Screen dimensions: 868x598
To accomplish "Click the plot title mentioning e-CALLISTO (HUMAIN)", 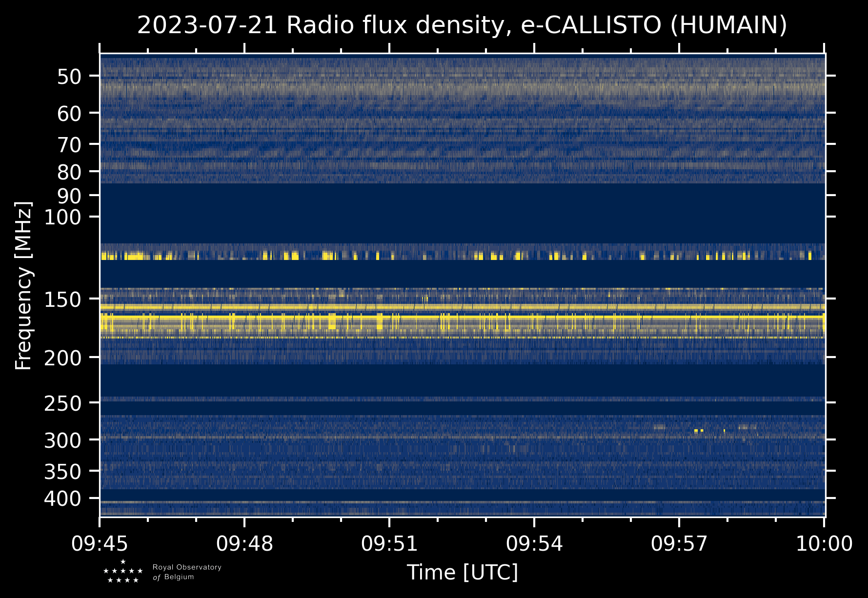I will click(462, 25).
